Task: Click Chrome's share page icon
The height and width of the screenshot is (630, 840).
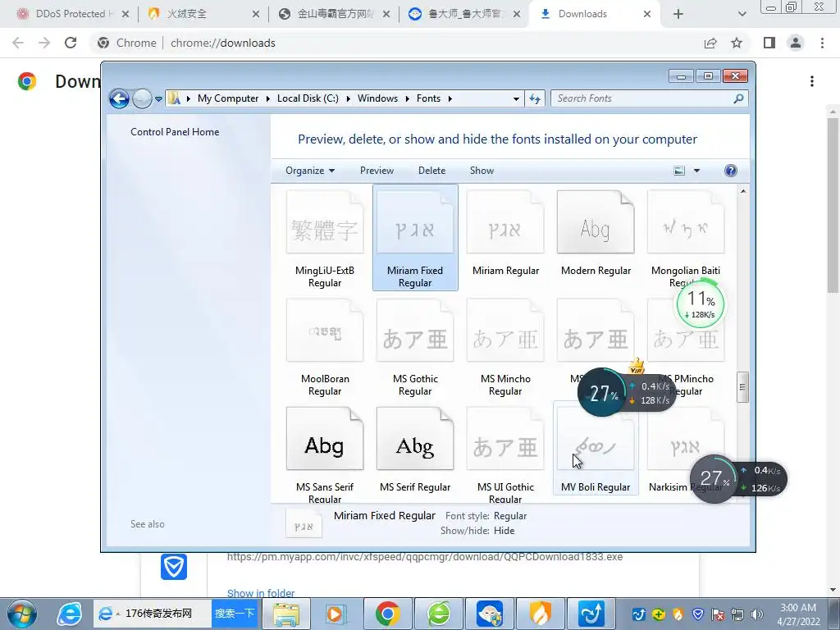Action: point(710,43)
